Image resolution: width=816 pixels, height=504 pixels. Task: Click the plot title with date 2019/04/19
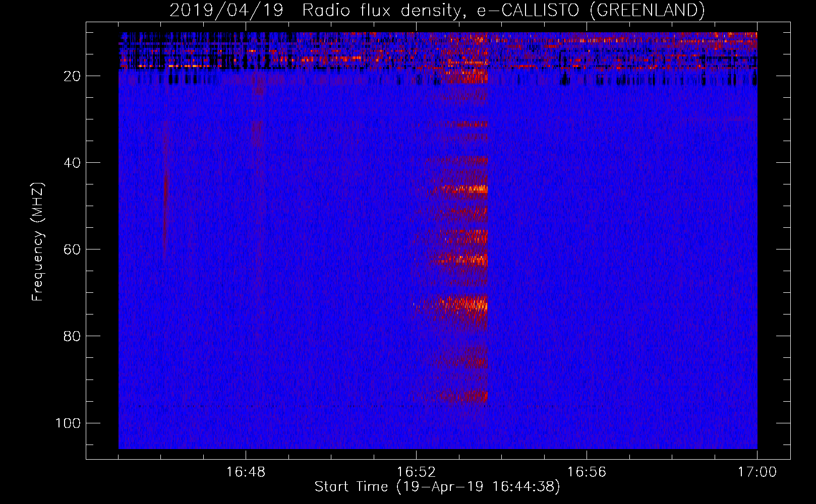(437, 10)
